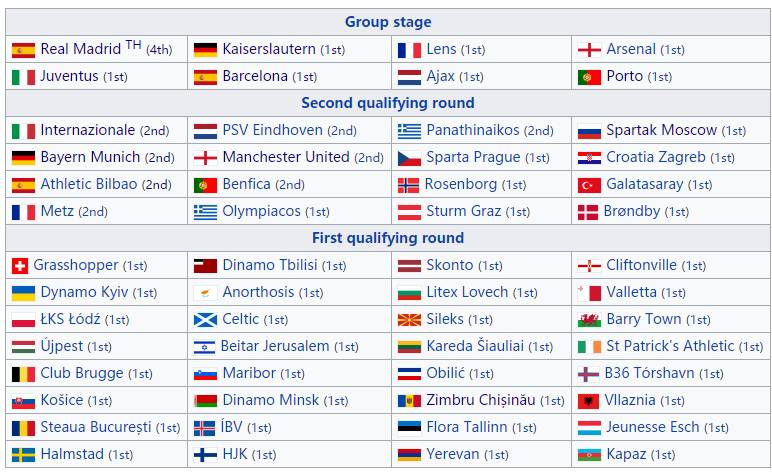
Task: Click the Turkish flag beside Galatasaray
Action: point(590,184)
